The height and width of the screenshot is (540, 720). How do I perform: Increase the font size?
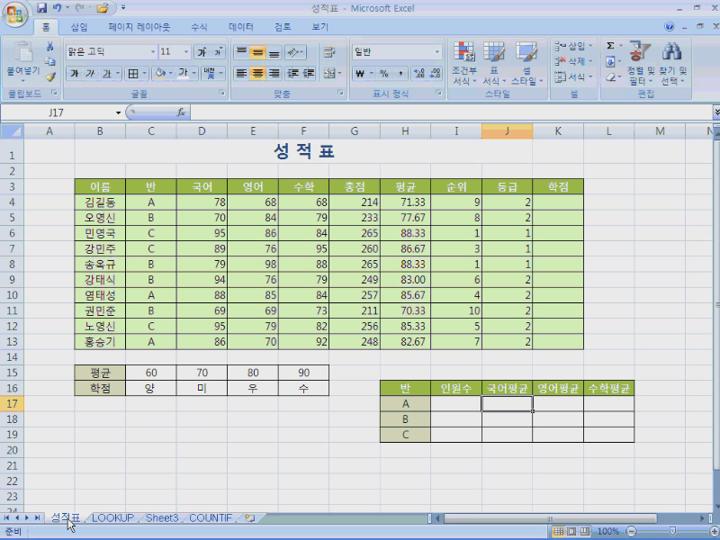click(202, 52)
